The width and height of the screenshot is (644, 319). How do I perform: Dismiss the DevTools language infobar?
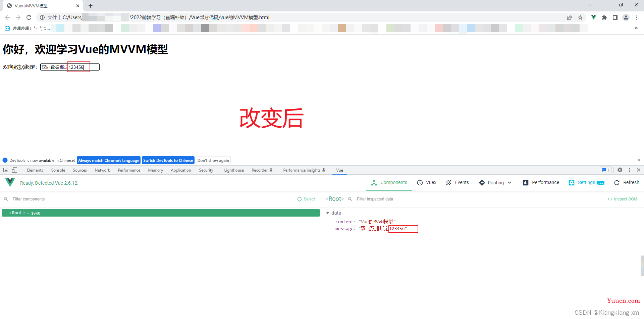click(639, 160)
